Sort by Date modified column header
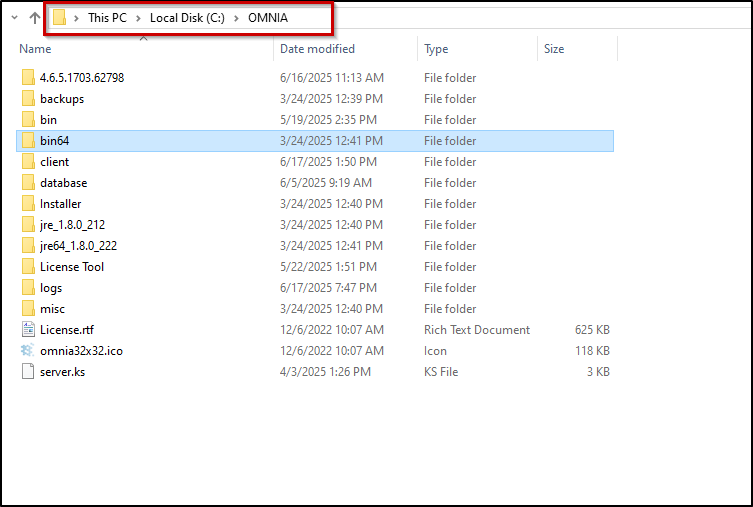The width and height of the screenshot is (753, 507). 317,49
